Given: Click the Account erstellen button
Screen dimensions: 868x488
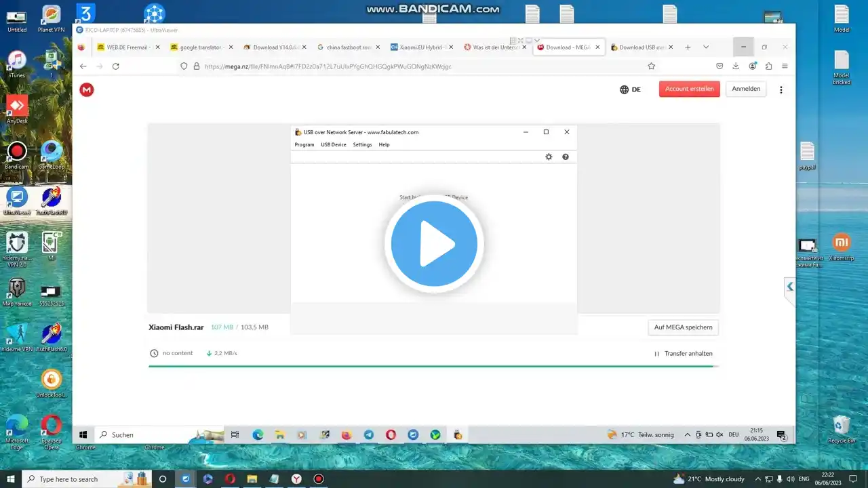Looking at the screenshot, I should [x=689, y=89].
